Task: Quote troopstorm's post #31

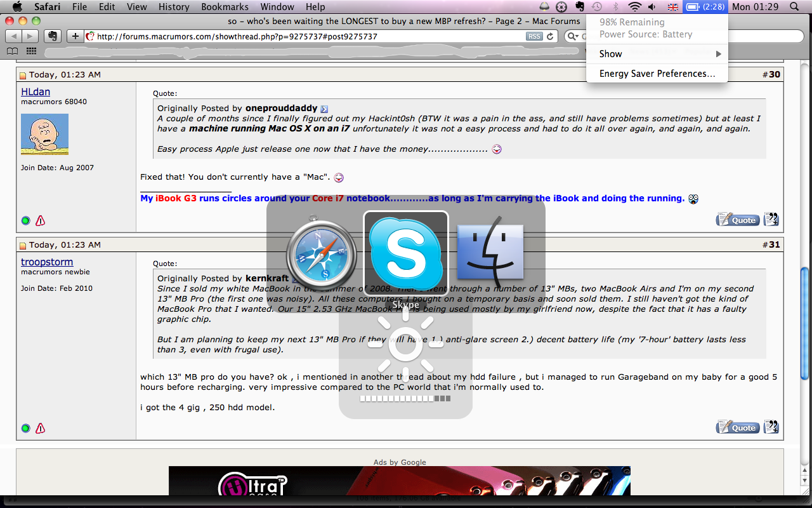Action: tap(737, 427)
